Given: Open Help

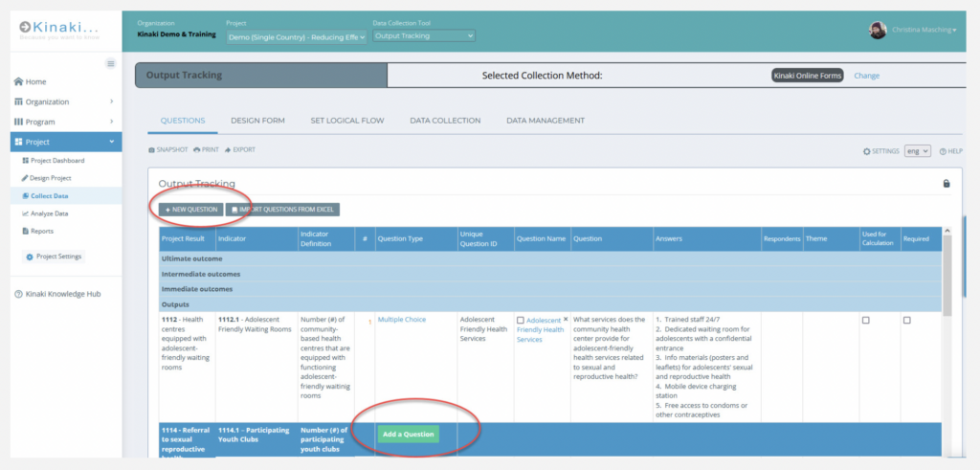Looking at the screenshot, I should pos(950,151).
